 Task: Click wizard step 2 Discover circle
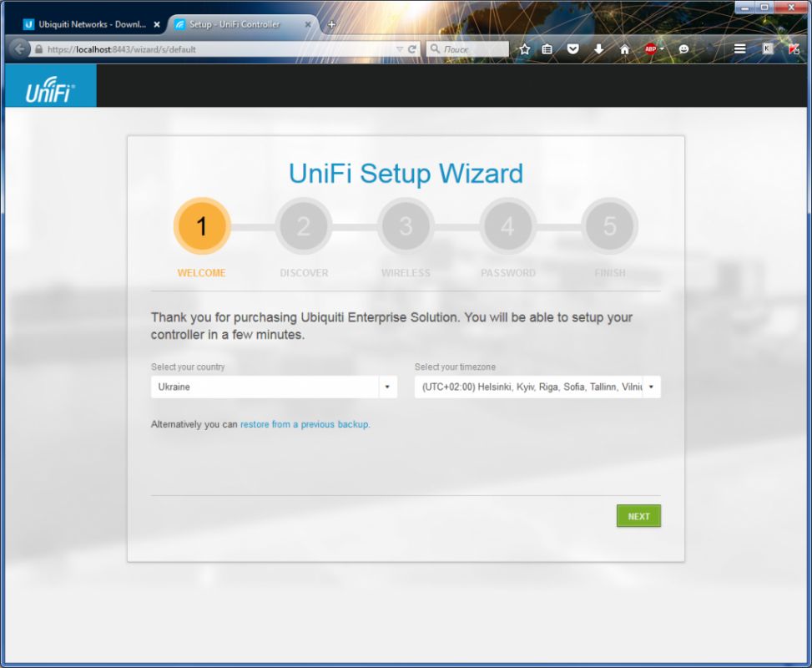click(304, 226)
